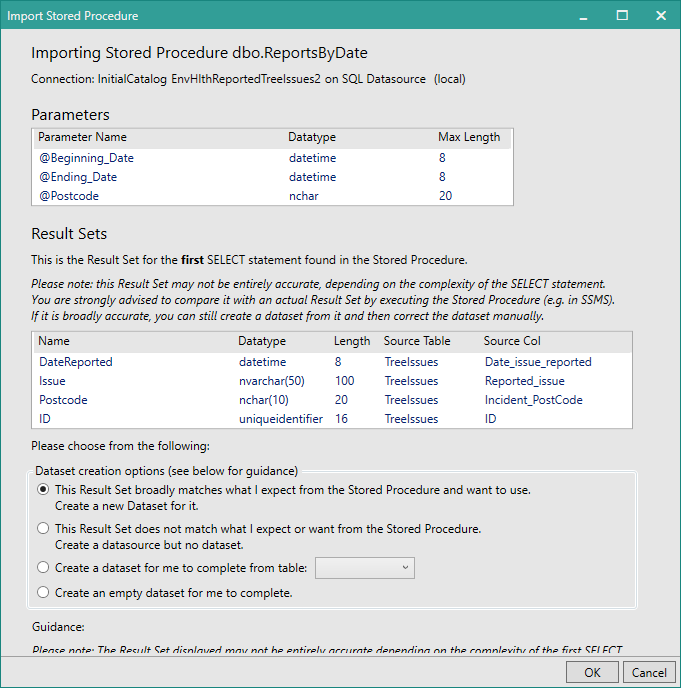Select the @Postcode parameter row
This screenshot has height=688, width=681.
tap(272, 196)
